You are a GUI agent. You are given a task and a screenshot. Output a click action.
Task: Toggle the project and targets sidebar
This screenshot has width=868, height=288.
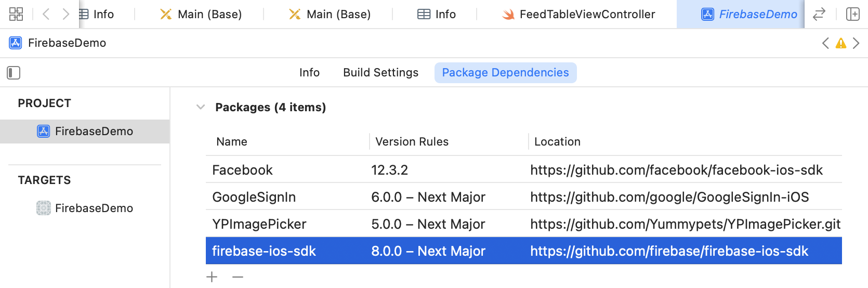[14, 73]
